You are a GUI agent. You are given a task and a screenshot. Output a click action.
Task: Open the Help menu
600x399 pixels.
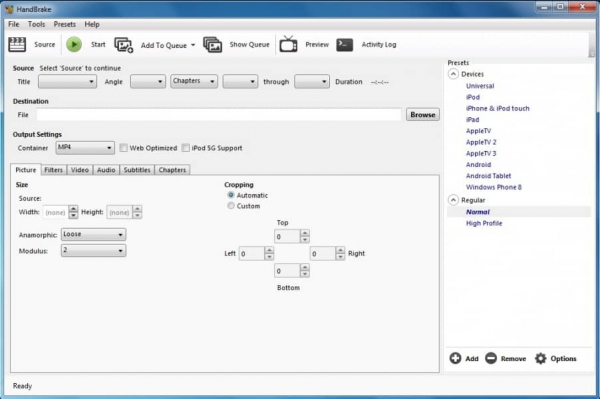click(92, 24)
